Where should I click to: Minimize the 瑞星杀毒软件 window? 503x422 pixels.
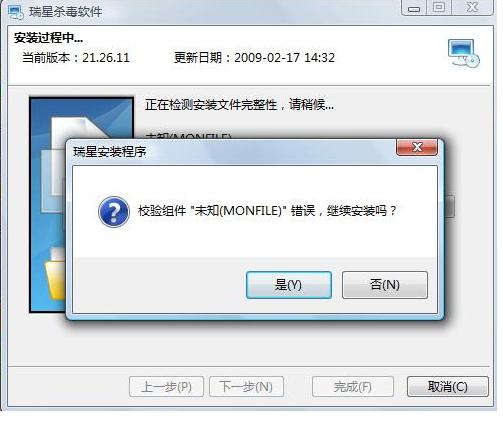click(414, 8)
